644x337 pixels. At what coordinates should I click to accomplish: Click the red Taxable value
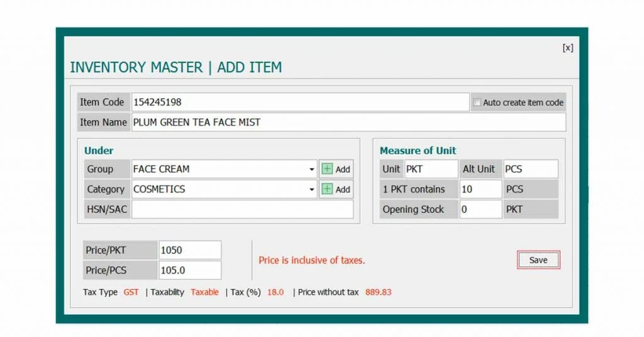(204, 292)
